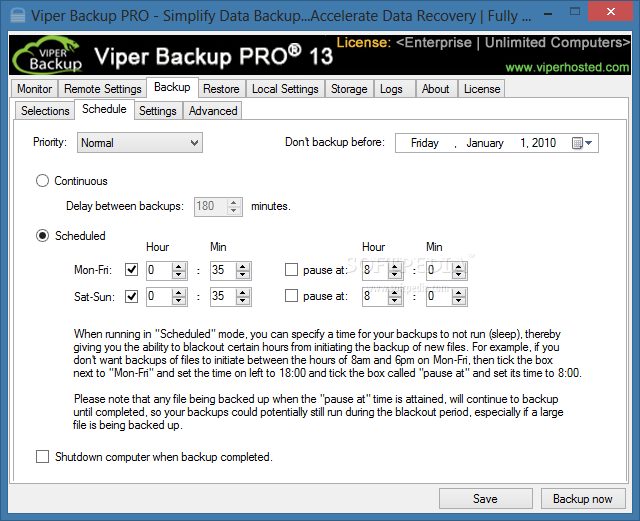Open the Don't backup before date dropdown
The height and width of the screenshot is (521, 640).
click(588, 143)
